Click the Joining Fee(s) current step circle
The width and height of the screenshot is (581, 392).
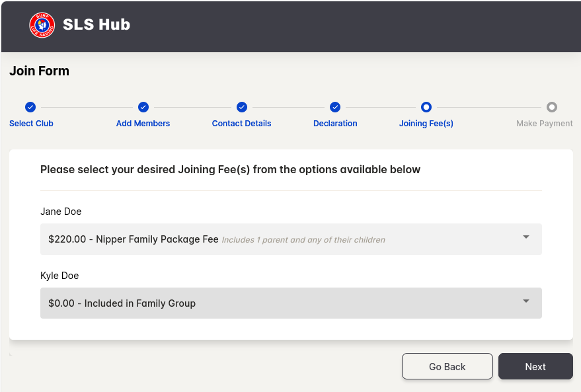(426, 107)
